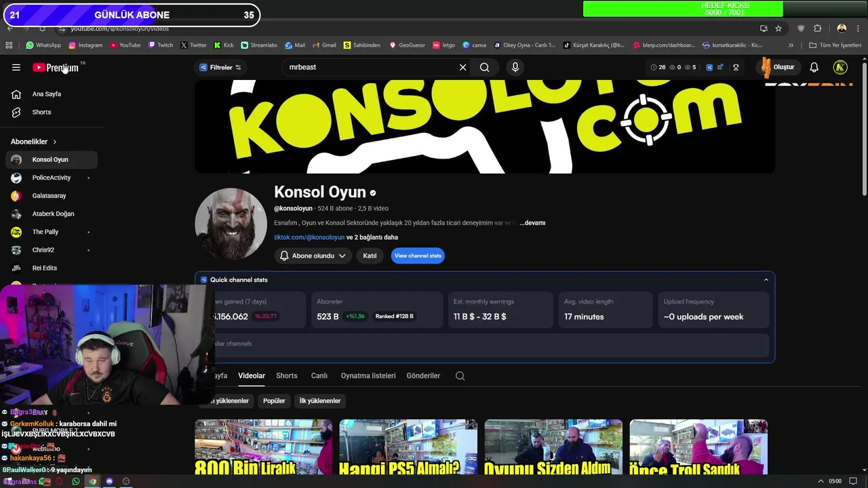
Task: Open the Oynatma listeleri tab
Action: point(368,375)
